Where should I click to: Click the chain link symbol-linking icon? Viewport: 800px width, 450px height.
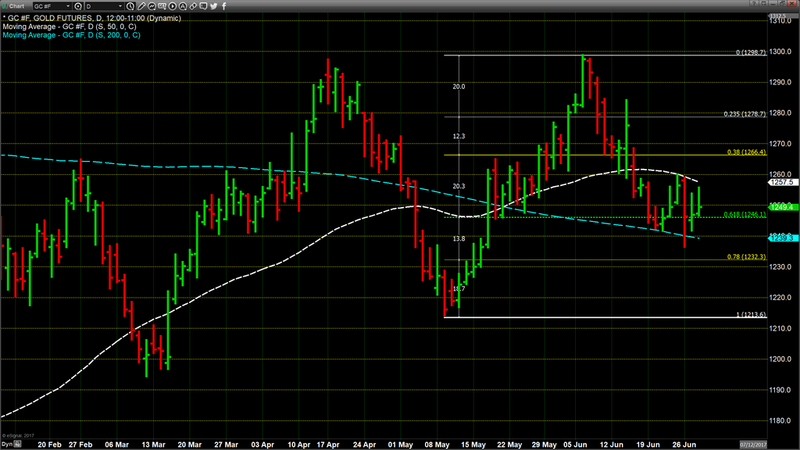[x=193, y=6]
